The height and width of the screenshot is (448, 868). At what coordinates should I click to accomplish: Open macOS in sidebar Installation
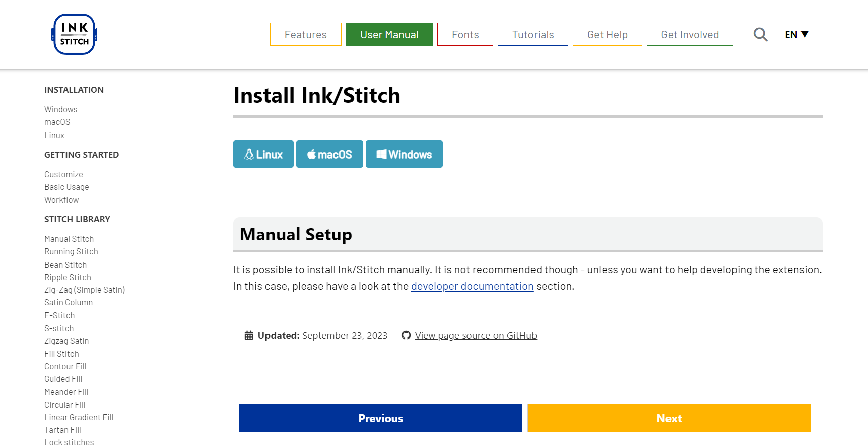[x=57, y=122]
